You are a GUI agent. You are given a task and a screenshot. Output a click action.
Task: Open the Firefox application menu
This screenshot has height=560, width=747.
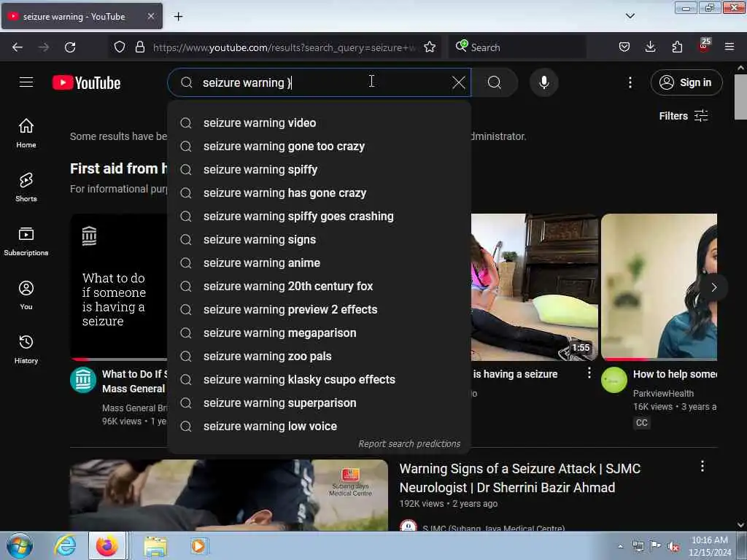click(729, 47)
